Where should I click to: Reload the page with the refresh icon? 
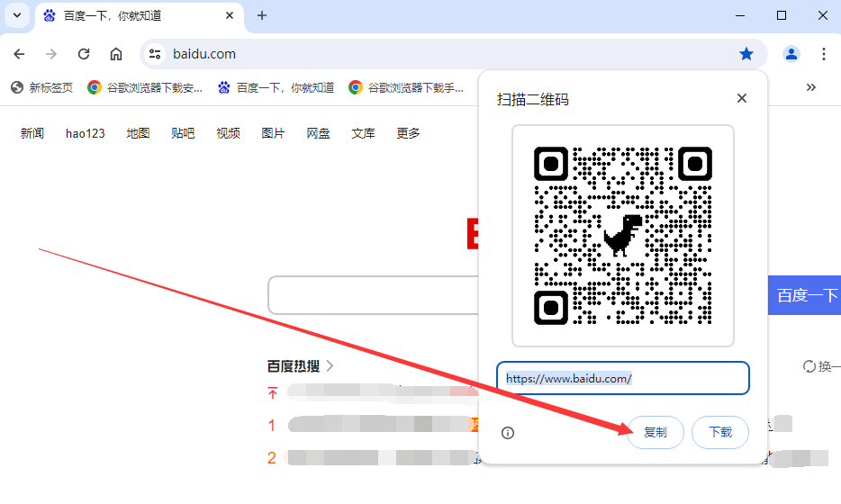click(x=84, y=54)
